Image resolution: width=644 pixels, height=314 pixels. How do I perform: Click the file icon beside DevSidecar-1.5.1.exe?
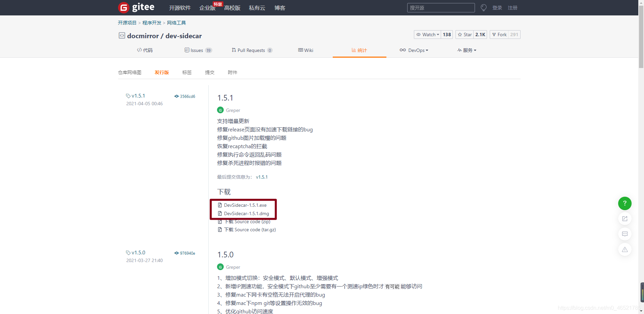click(220, 205)
